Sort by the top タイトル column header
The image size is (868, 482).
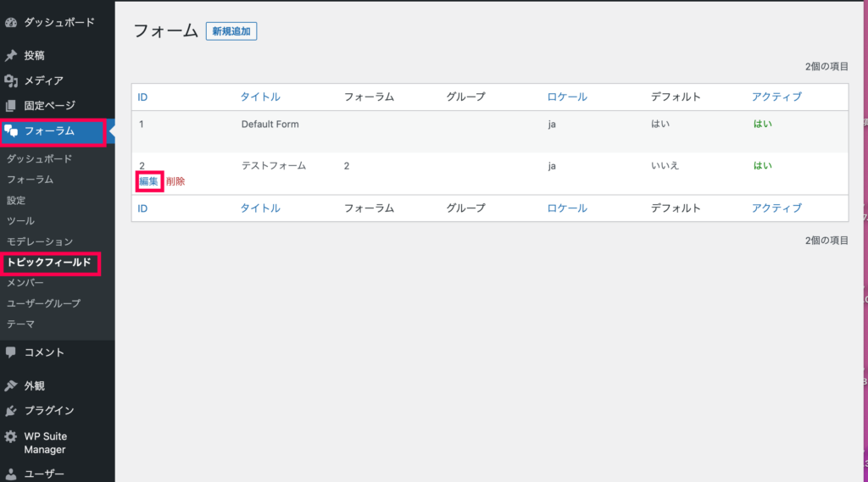pyautogui.click(x=260, y=97)
